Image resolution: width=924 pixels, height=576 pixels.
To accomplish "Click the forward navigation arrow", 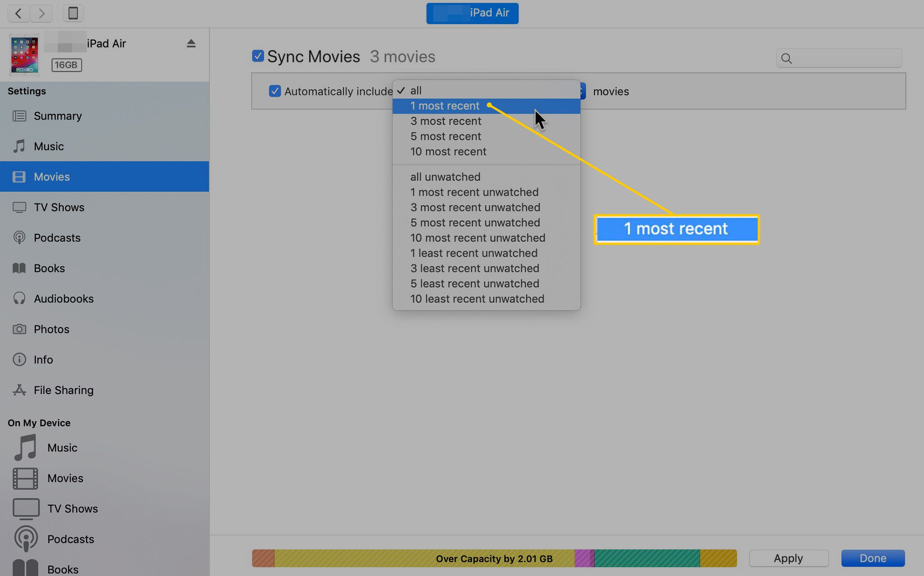I will 41,13.
